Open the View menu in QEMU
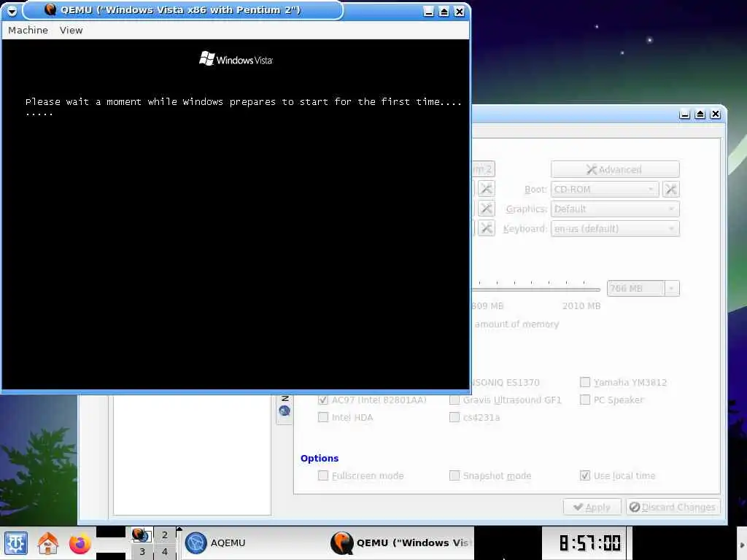The image size is (747, 560). (71, 30)
